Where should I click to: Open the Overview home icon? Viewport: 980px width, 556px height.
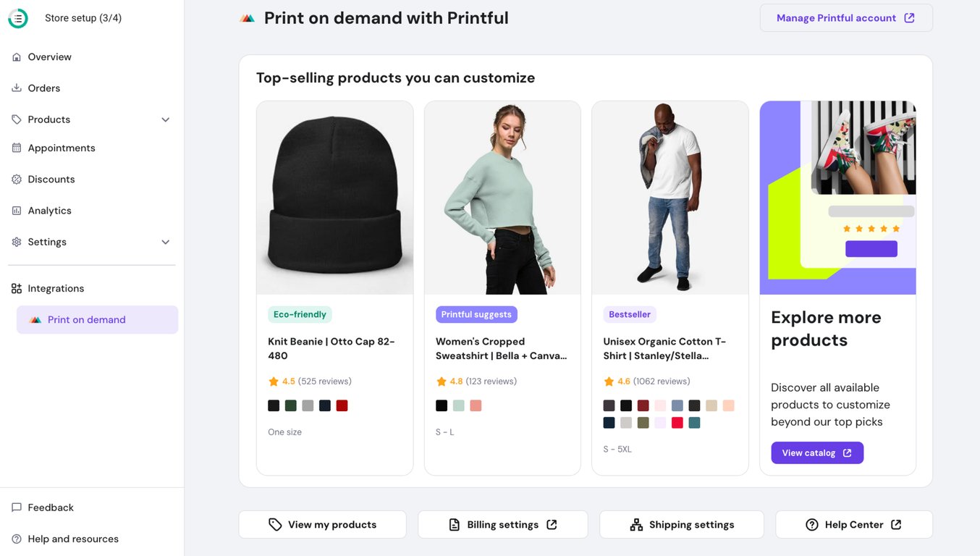16,56
